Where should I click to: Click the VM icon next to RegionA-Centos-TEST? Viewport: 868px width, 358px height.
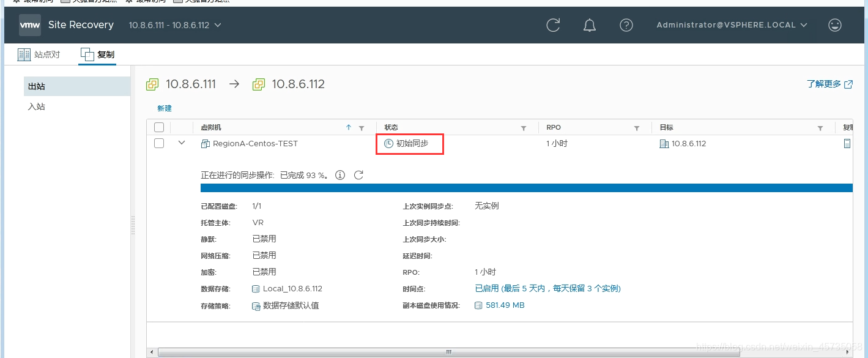point(206,144)
